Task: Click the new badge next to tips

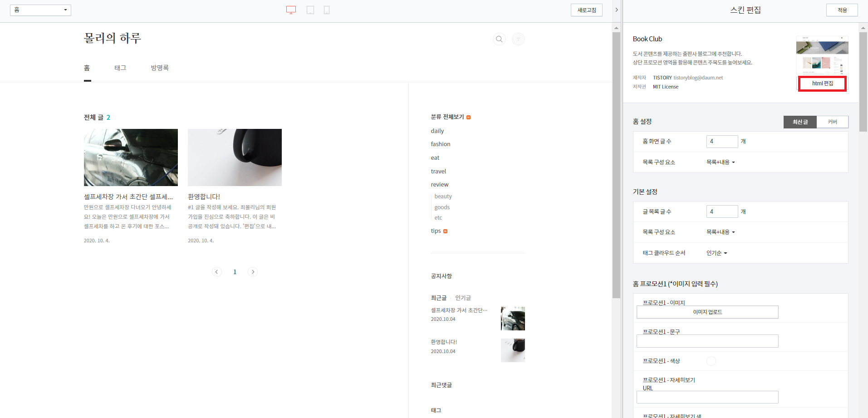Action: pyautogui.click(x=445, y=231)
